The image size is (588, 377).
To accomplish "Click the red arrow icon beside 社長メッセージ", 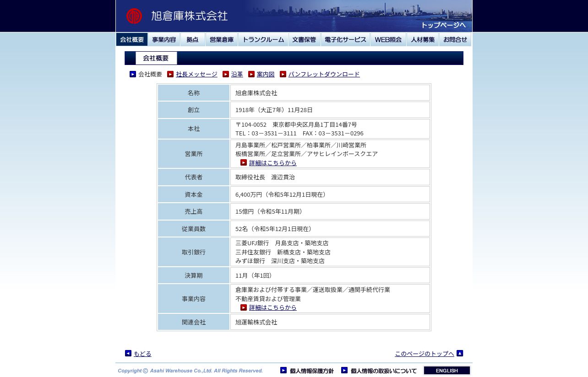I will [170, 74].
